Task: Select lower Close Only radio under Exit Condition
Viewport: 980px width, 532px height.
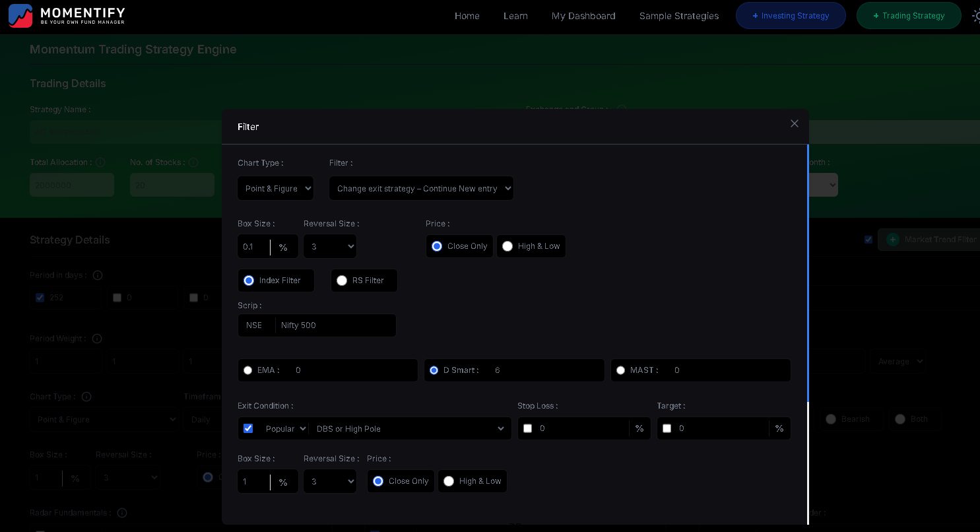Action: click(378, 481)
